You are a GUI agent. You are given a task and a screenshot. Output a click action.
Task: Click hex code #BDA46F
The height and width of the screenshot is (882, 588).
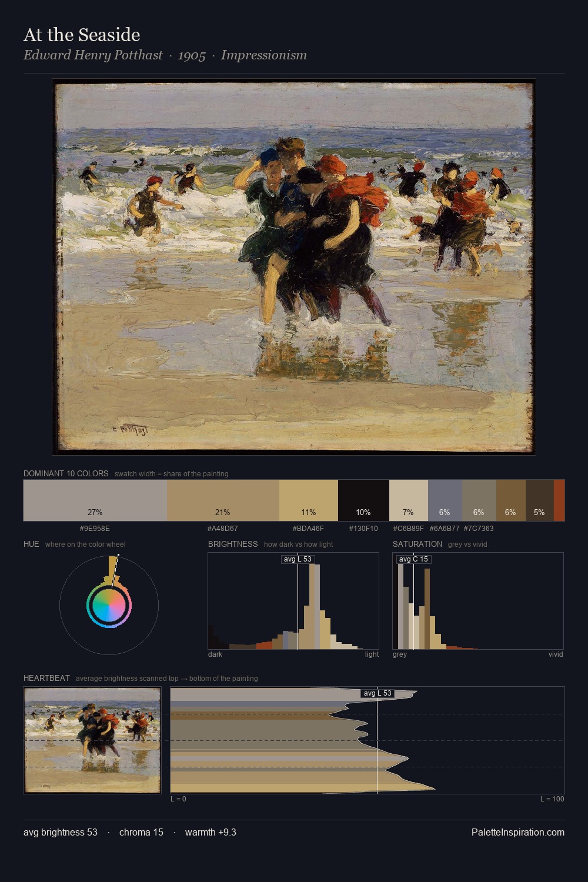[308, 529]
